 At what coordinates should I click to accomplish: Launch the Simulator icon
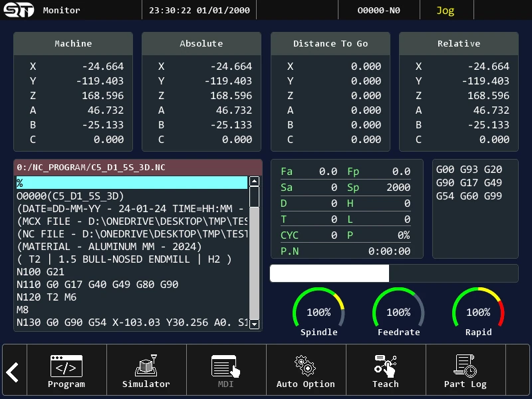146,366
